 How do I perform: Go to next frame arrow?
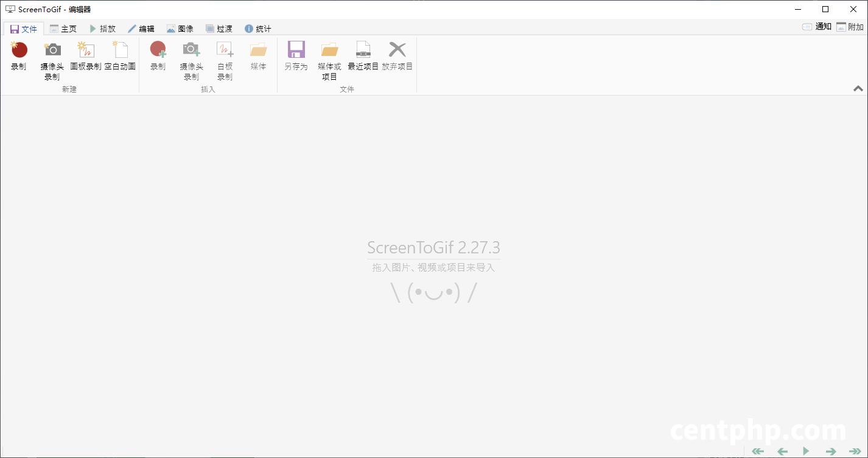[x=831, y=451]
